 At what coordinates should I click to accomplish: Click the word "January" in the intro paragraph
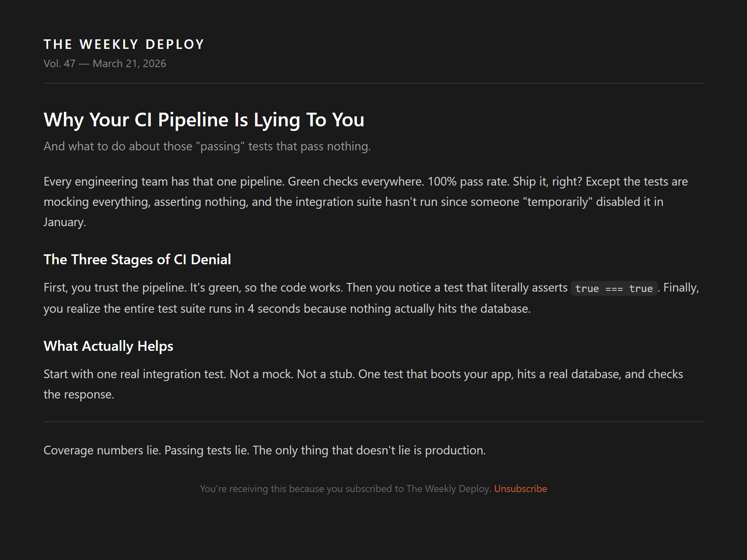pyautogui.click(x=64, y=222)
